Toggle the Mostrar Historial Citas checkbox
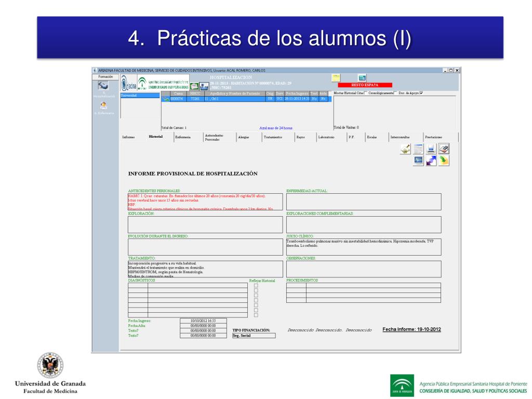Viewport: 532px width, 399px height. 366,93
